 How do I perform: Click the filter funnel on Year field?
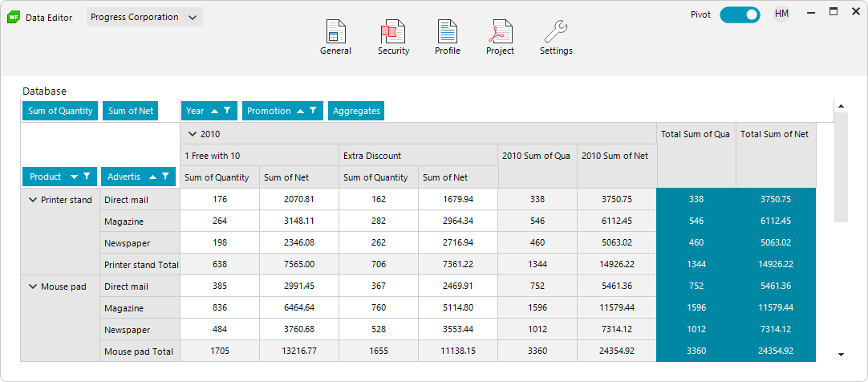click(x=228, y=111)
